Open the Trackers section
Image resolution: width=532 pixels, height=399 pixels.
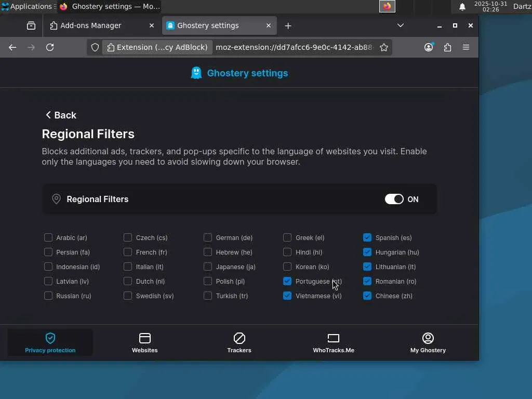[x=239, y=342]
